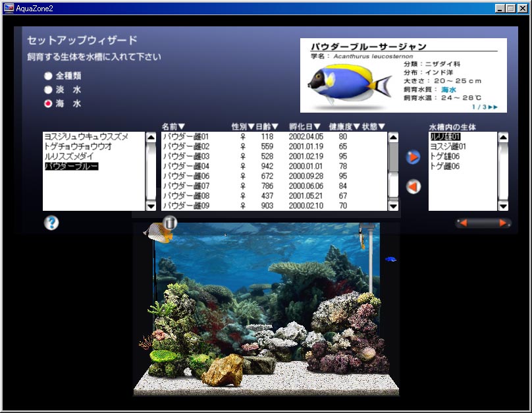Select fish row パウダー雌08
The height and width of the screenshot is (413, 532).
coord(274,196)
